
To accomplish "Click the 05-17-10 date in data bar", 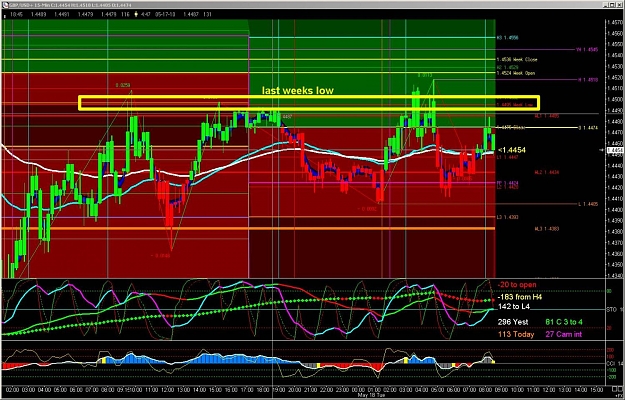I will pyautogui.click(x=163, y=14).
